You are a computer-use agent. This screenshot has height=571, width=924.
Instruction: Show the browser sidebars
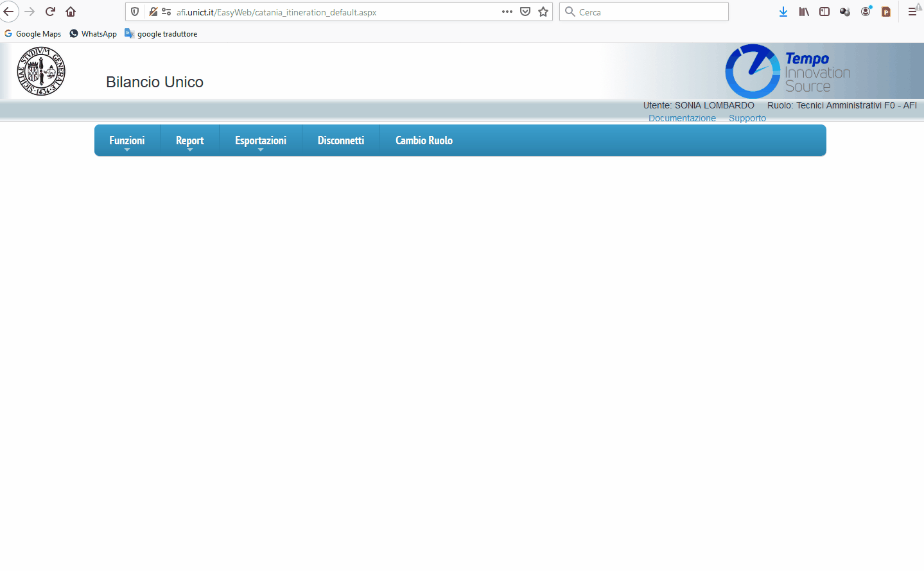click(824, 12)
